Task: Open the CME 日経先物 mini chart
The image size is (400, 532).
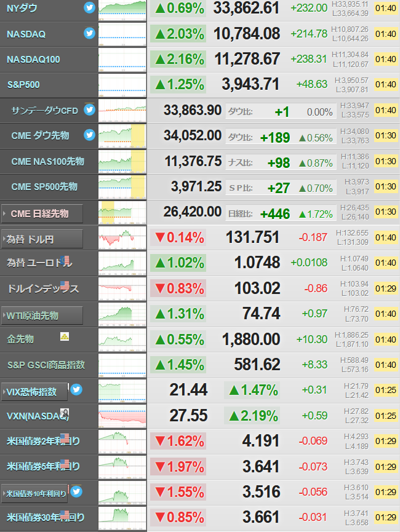Action: click(x=122, y=212)
